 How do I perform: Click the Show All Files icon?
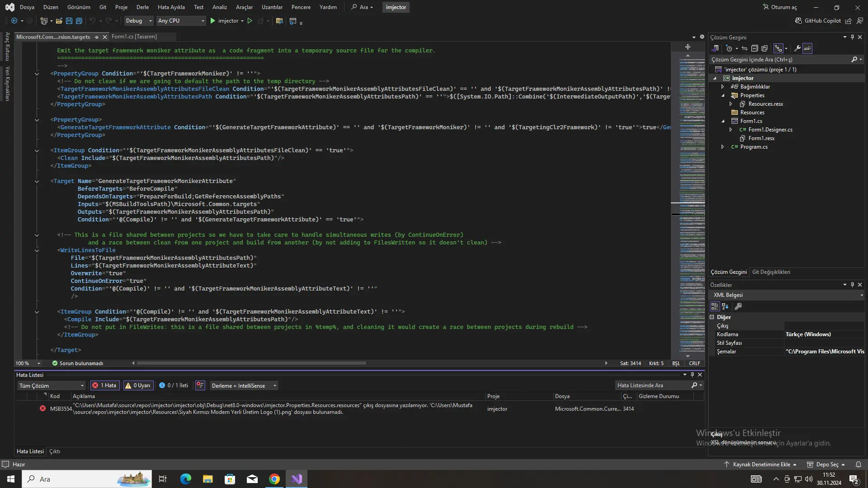coord(764,48)
